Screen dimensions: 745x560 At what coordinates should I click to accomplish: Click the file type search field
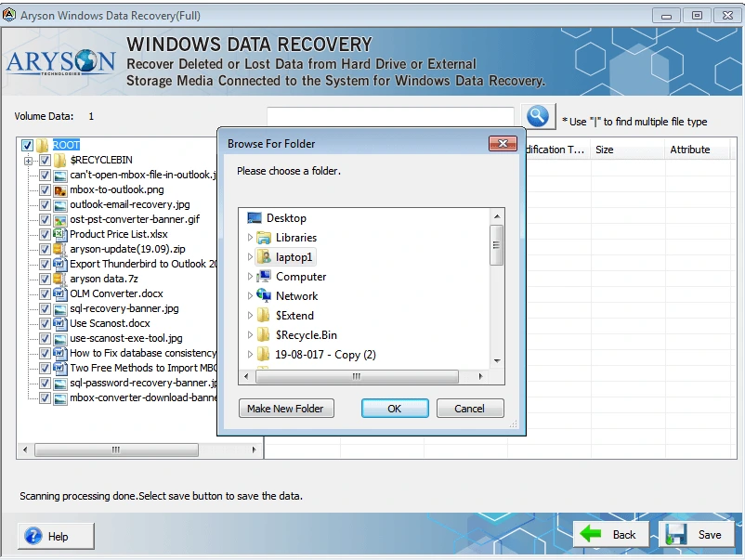[x=390, y=116]
